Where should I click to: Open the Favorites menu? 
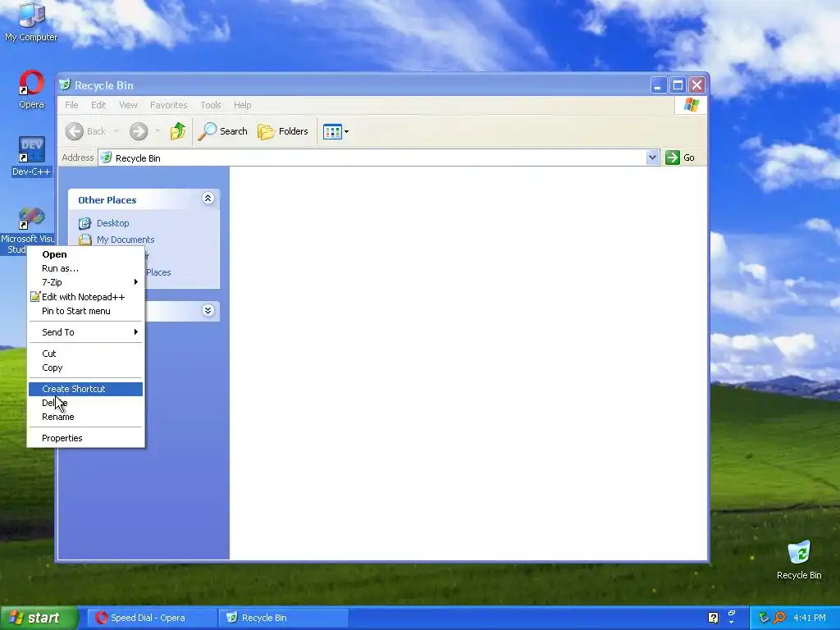tap(169, 105)
